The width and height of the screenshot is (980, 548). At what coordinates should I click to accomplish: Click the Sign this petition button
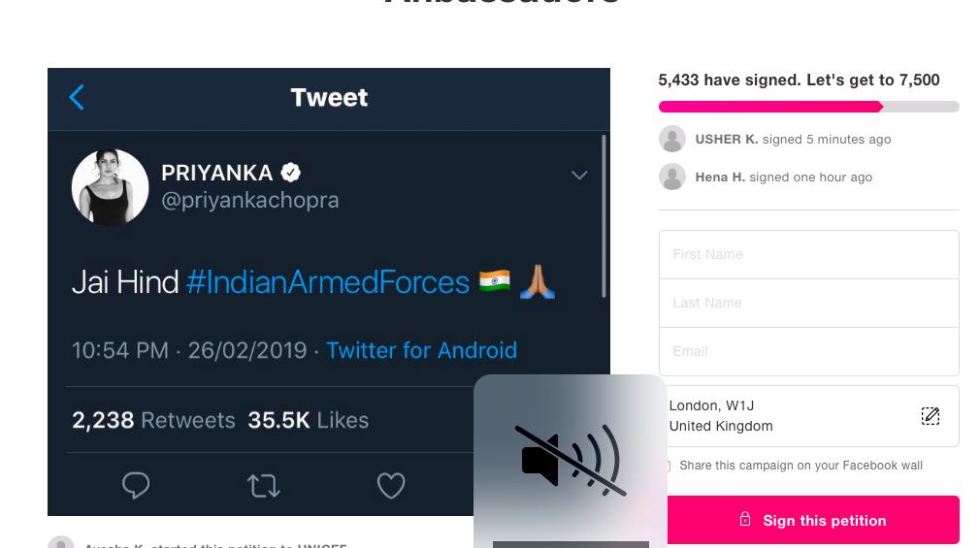813,520
